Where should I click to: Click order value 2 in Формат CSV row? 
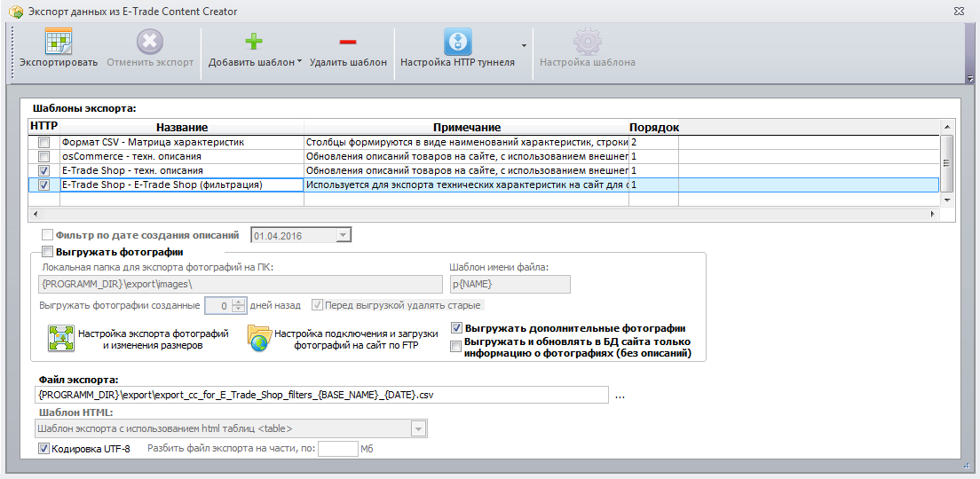[653, 143]
